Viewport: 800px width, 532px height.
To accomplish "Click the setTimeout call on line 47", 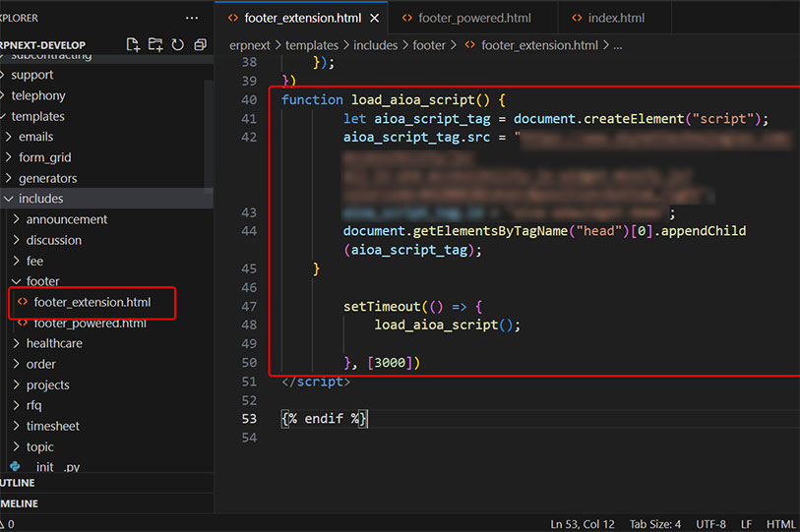I will point(382,307).
